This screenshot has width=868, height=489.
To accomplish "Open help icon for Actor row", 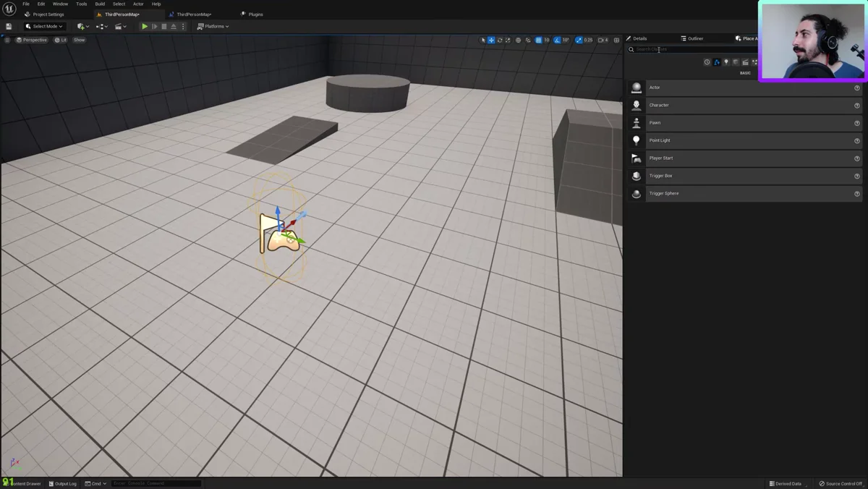I will point(857,88).
